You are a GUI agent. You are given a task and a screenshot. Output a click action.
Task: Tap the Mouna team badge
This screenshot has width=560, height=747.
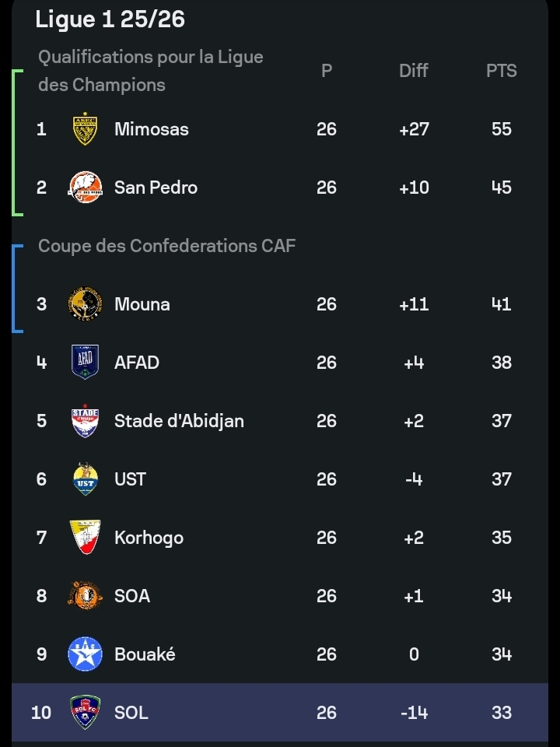point(85,304)
